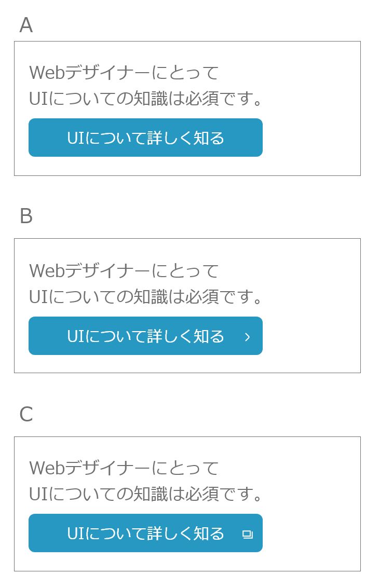Select the heading label A
379x588 pixels.
coord(26,25)
